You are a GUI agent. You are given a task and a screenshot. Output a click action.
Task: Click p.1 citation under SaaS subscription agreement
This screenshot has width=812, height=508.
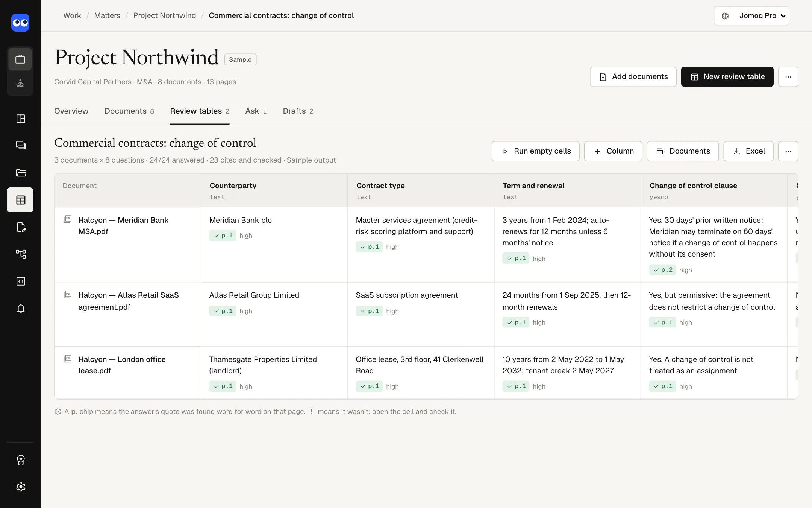pos(369,311)
